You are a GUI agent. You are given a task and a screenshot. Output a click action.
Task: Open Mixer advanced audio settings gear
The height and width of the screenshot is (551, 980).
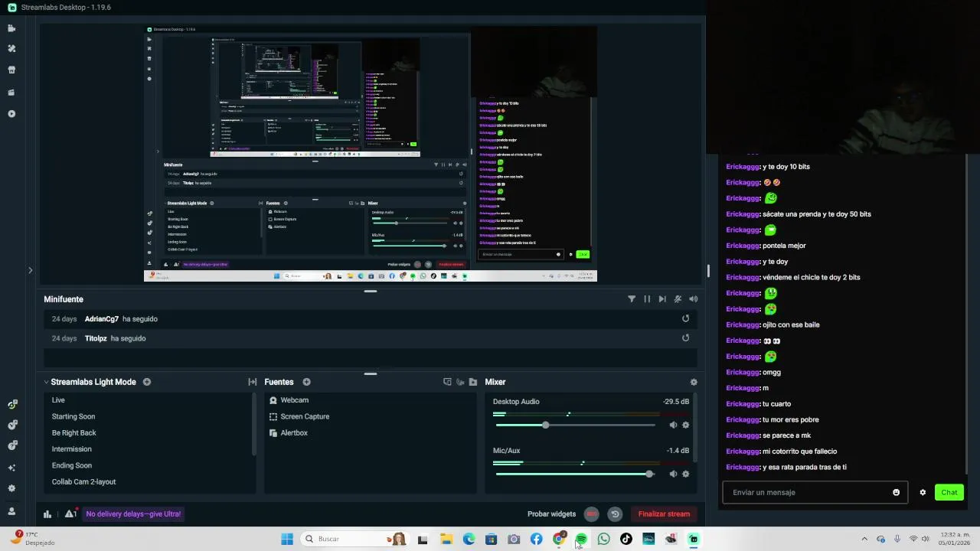coord(694,382)
